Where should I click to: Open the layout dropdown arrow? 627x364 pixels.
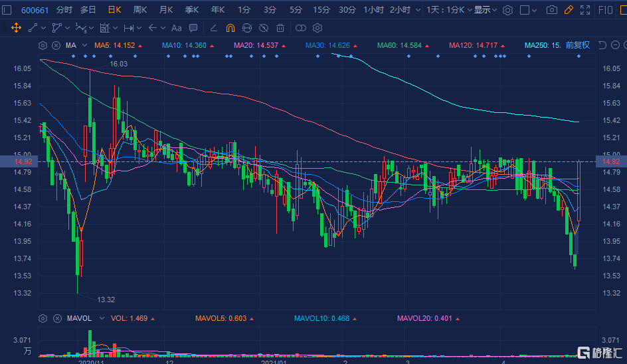point(534,11)
